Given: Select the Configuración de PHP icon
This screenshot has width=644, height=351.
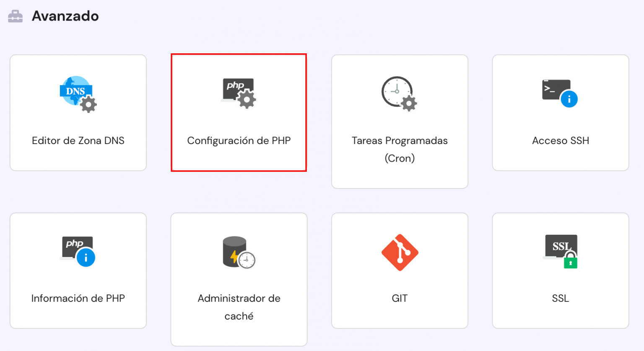Looking at the screenshot, I should coord(238,92).
